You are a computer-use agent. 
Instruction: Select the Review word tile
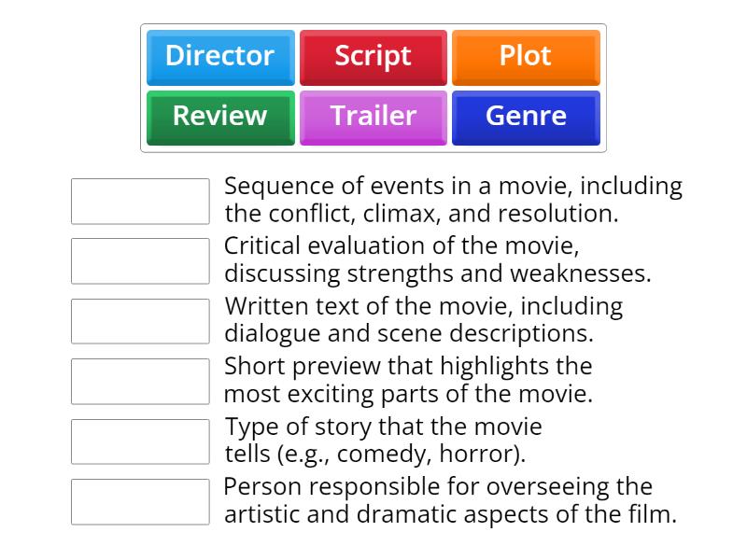(x=219, y=117)
